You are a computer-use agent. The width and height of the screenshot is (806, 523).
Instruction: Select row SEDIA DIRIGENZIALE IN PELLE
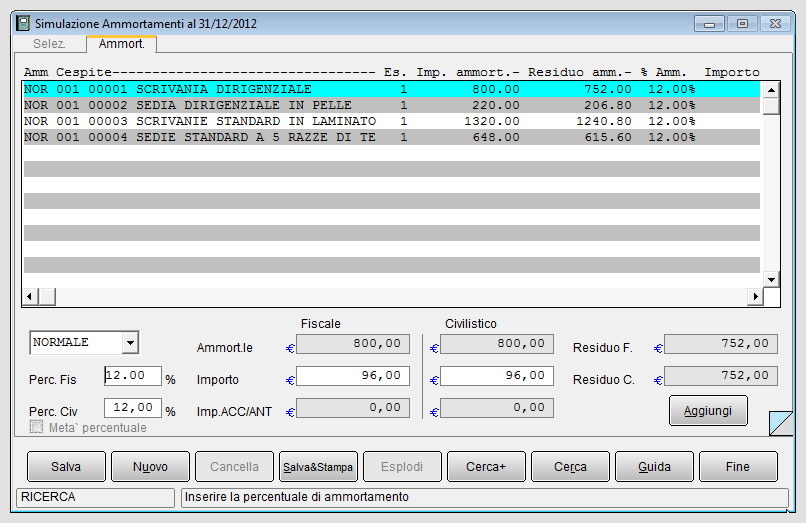coord(391,105)
